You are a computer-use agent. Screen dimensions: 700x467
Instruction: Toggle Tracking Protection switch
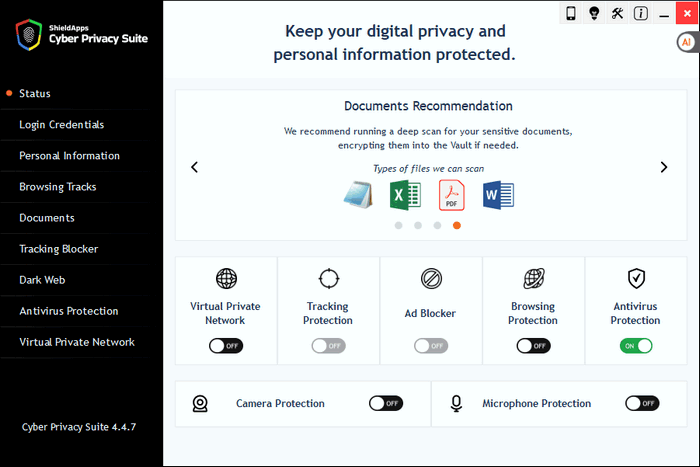[x=329, y=346]
